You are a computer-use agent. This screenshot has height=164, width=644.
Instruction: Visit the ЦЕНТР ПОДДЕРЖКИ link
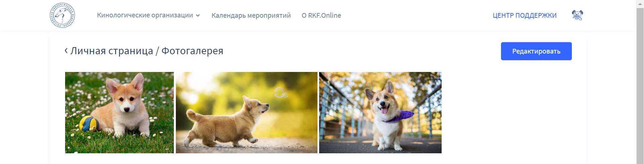525,15
